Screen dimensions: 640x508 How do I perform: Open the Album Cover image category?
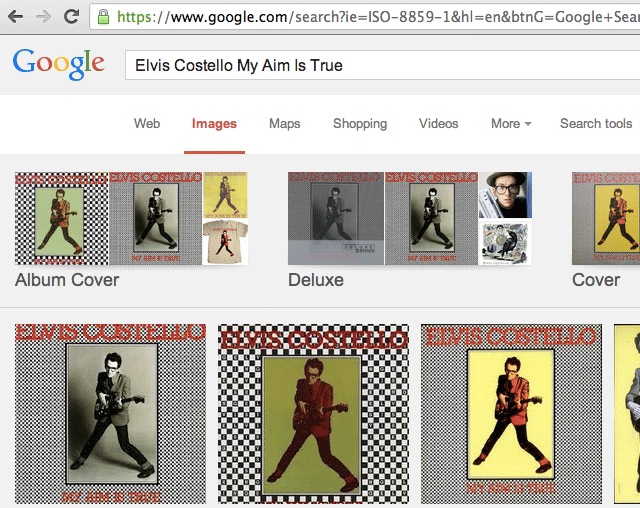131,231
